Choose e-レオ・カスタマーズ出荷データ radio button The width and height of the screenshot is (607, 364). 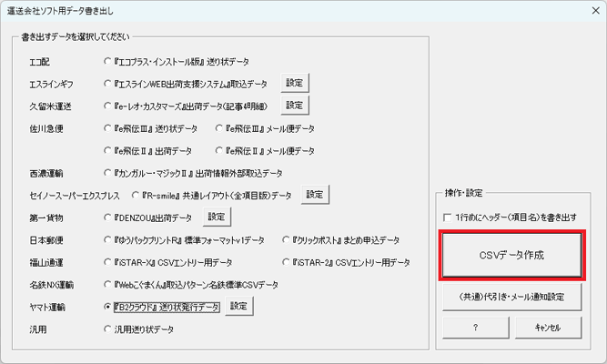click(x=107, y=106)
